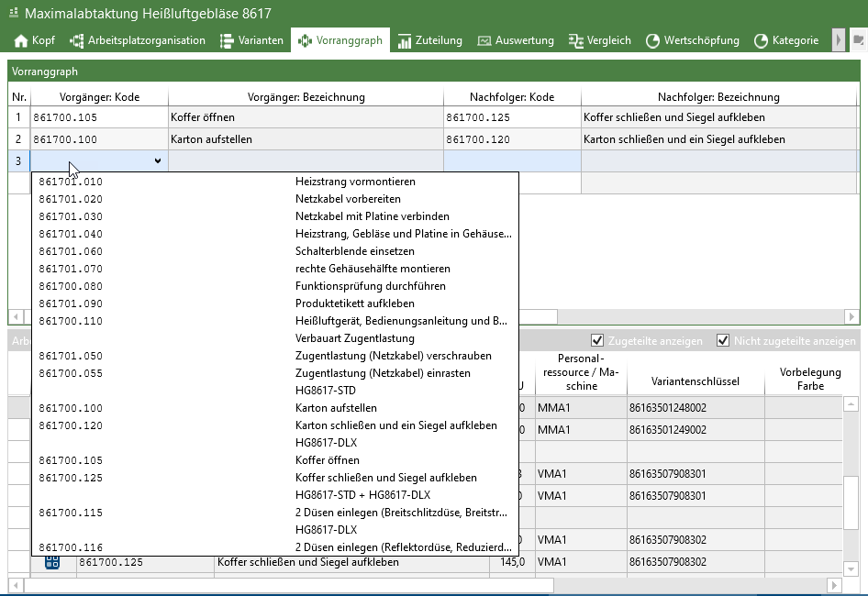Show more tabs with the right arrow
868x596 pixels.
point(839,40)
